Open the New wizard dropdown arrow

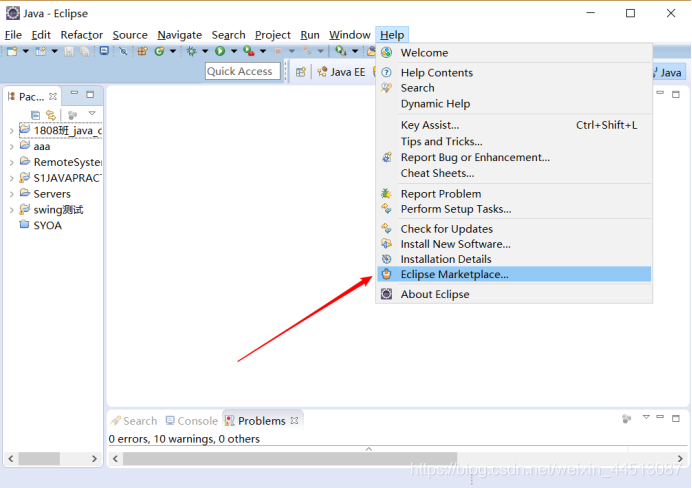coord(26,52)
